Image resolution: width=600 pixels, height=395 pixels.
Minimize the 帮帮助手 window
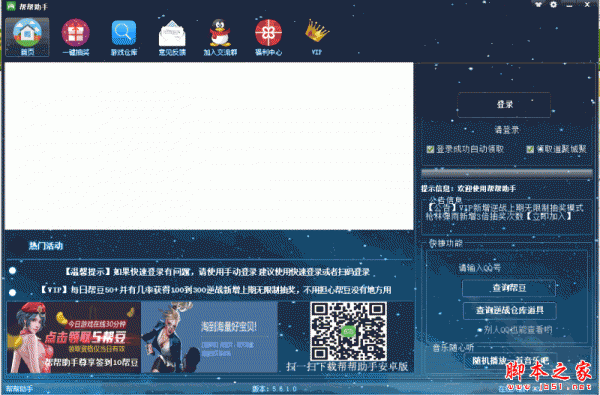pyautogui.click(x=569, y=5)
